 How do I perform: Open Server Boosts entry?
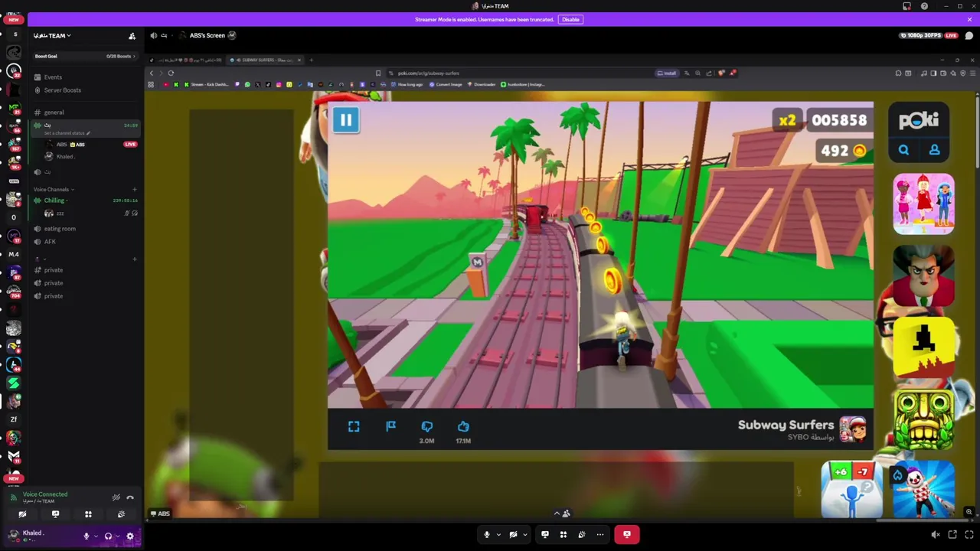[x=85, y=90]
